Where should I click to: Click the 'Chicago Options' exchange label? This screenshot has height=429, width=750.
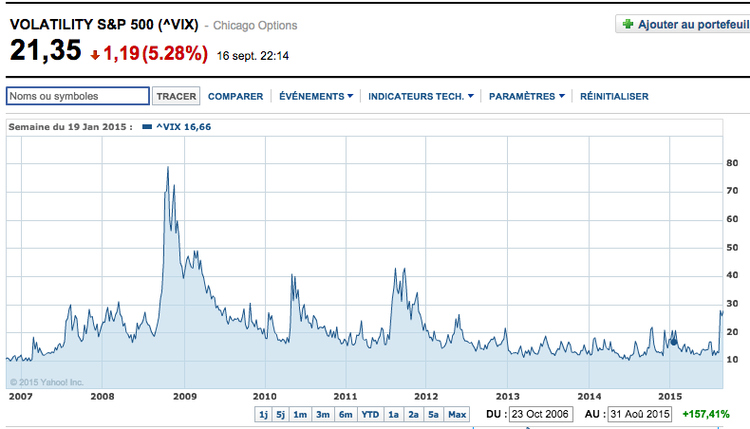[255, 25]
